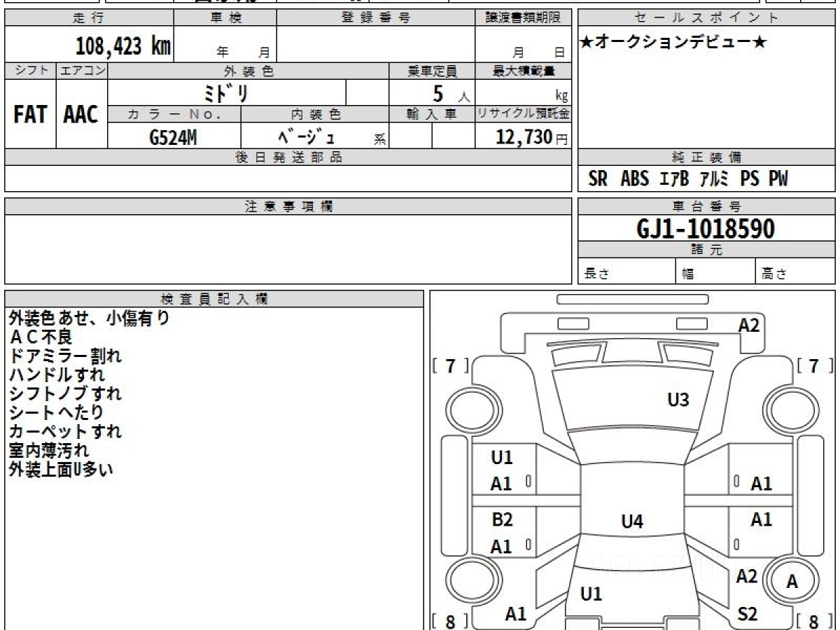Select the セールスポイント heading
The height and width of the screenshot is (630, 840).
click(707, 19)
